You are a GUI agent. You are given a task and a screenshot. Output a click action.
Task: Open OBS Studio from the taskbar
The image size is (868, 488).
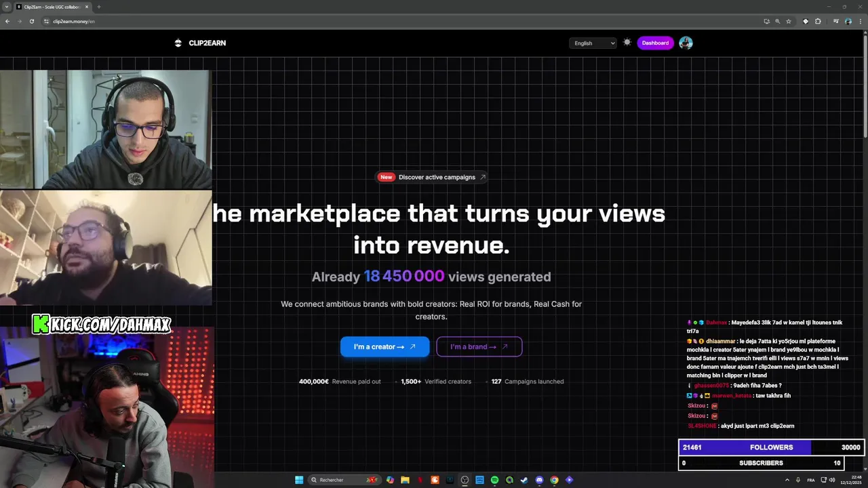pyautogui.click(x=465, y=480)
